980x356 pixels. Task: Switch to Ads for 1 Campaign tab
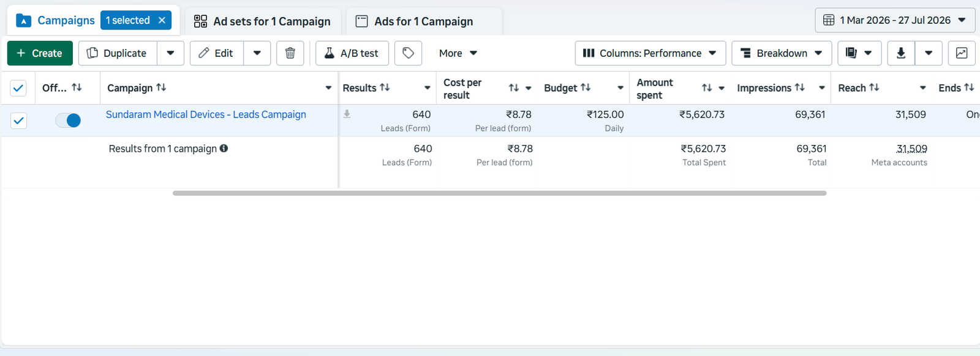[424, 21]
